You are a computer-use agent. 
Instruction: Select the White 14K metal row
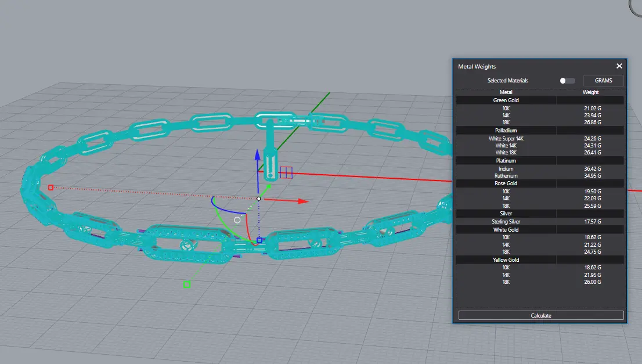click(x=540, y=146)
